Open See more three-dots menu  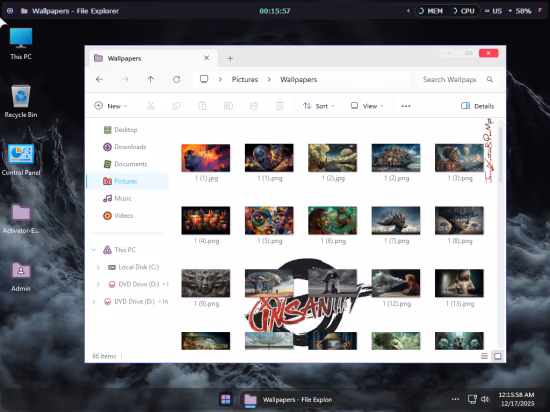(406, 106)
